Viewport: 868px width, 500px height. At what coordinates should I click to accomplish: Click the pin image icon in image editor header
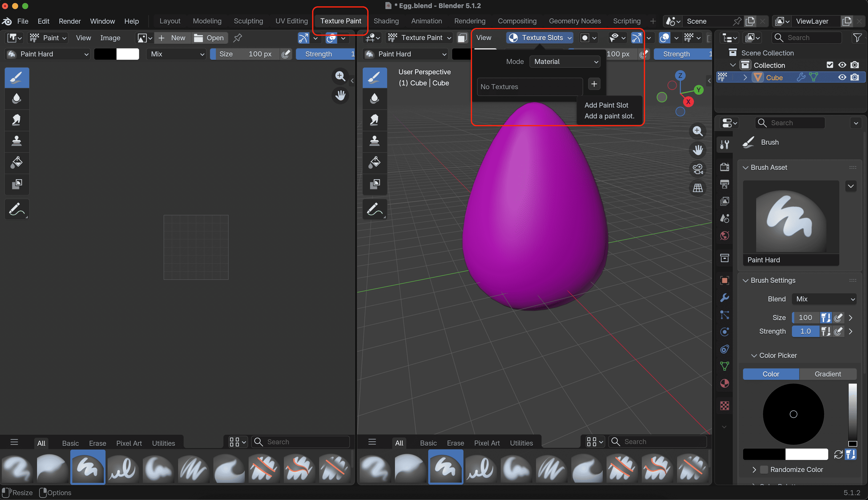237,38
